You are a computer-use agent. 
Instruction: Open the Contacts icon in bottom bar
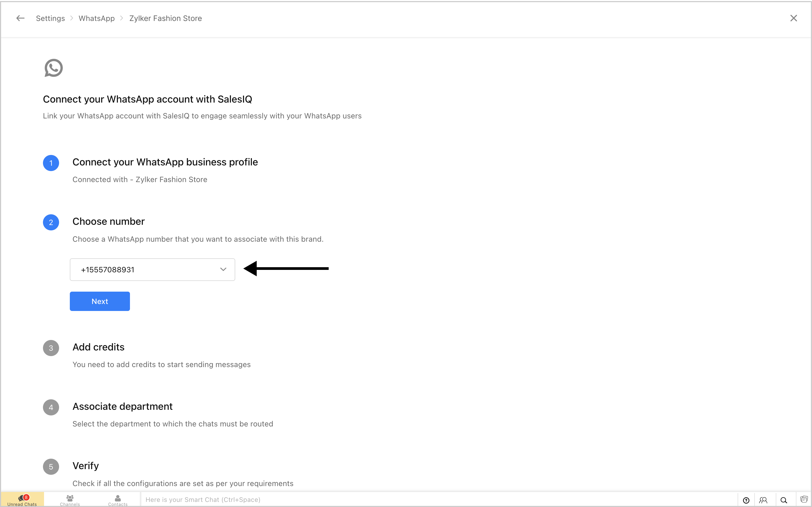(x=118, y=500)
